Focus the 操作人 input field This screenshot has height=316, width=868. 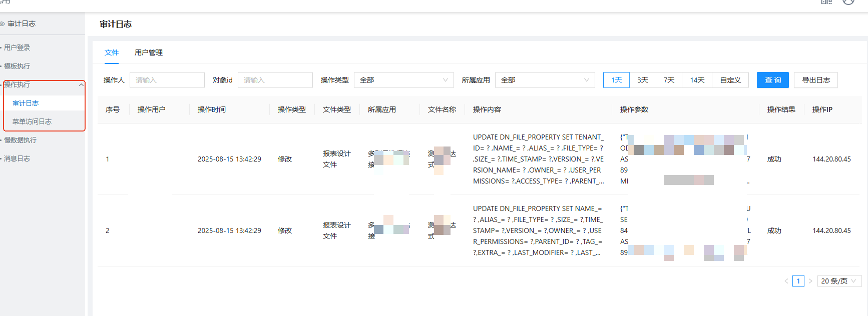167,80
